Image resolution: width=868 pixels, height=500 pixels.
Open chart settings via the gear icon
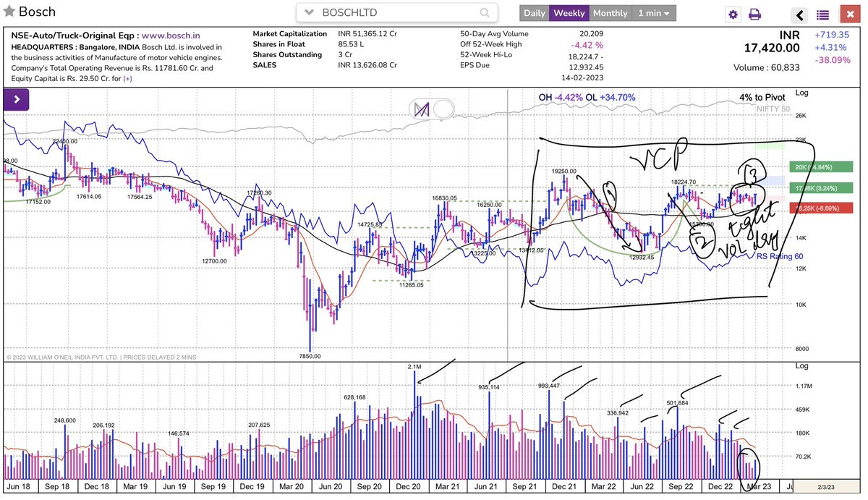pos(733,14)
